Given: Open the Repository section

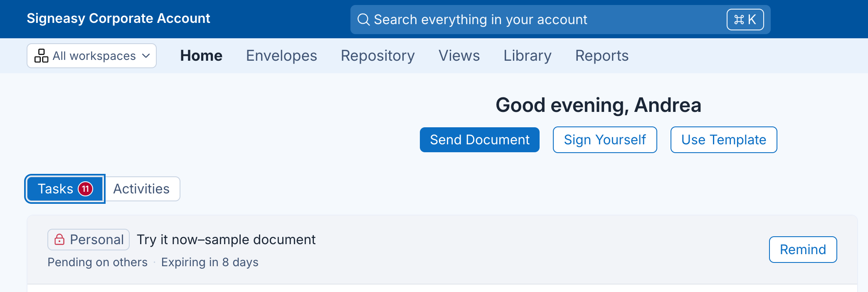Looking at the screenshot, I should [x=378, y=56].
